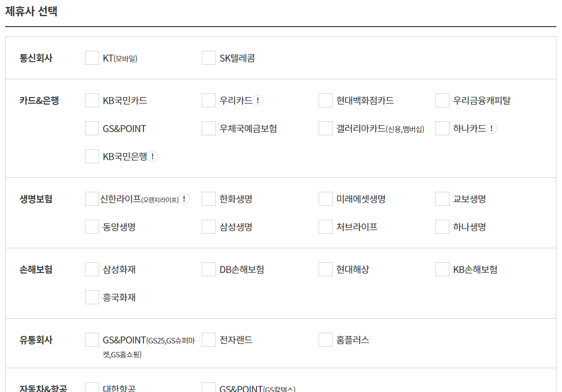Select the 한화생명 checkbox
Viewport: 562px width, 392px height.
pyautogui.click(x=209, y=199)
